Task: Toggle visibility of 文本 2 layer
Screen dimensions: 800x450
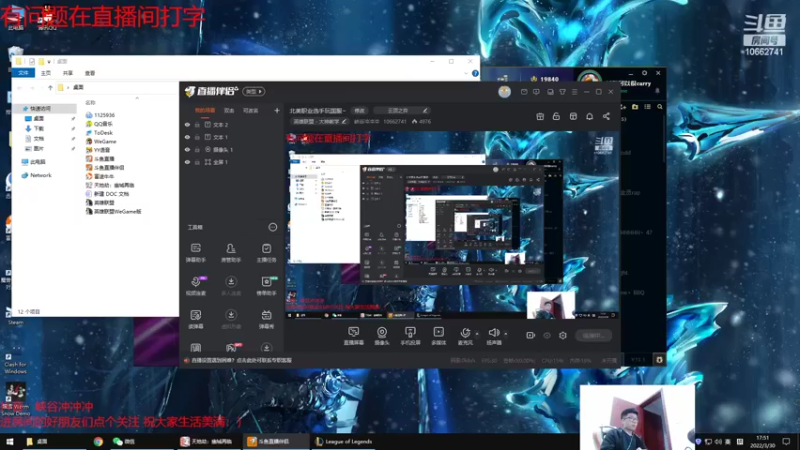Action: (x=187, y=124)
